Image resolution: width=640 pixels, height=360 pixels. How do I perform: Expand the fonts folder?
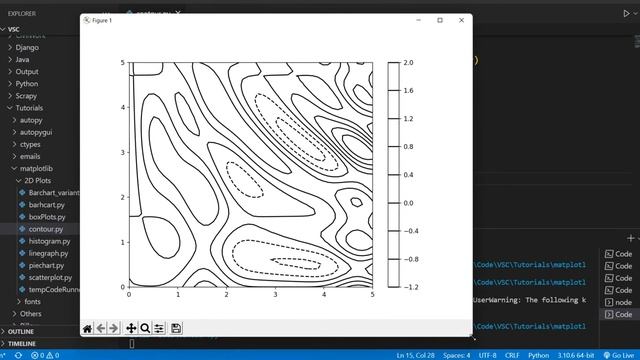(x=19, y=302)
